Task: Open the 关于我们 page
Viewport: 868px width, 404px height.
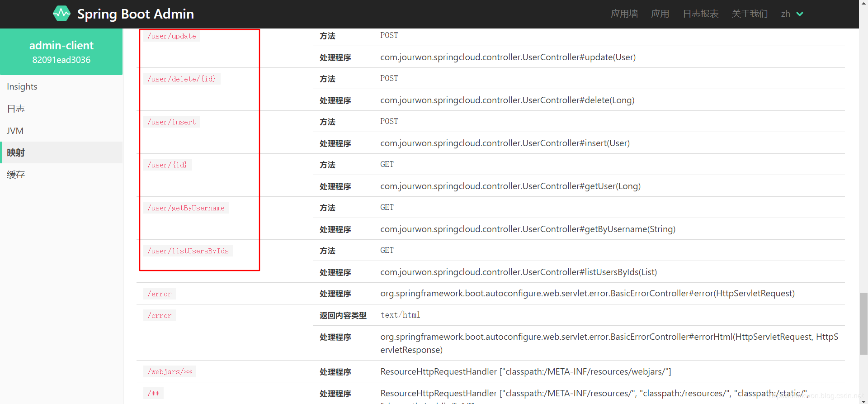Action: pyautogui.click(x=750, y=14)
